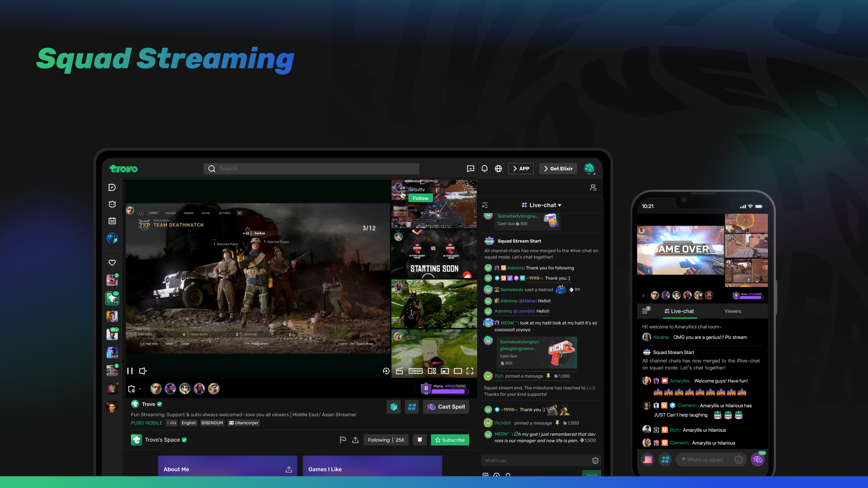Mute the stream volume speaker icon

(143, 371)
